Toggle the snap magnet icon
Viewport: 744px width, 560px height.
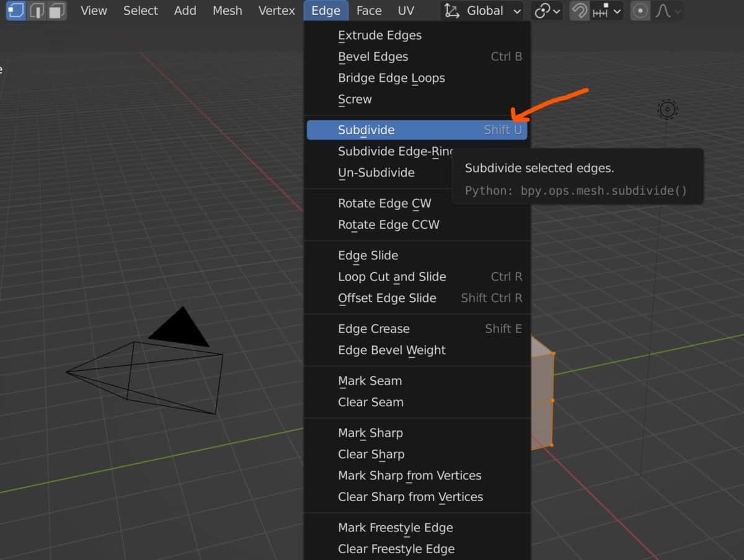tap(579, 11)
